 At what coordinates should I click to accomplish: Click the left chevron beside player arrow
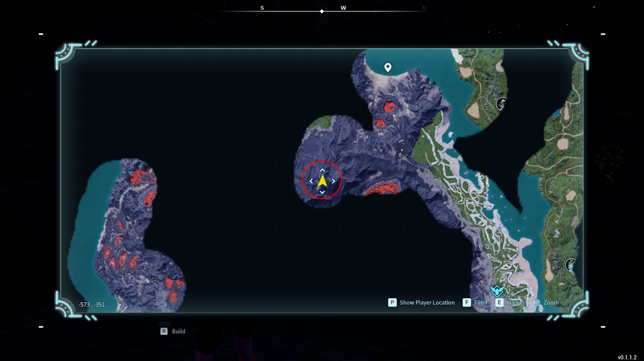point(311,181)
